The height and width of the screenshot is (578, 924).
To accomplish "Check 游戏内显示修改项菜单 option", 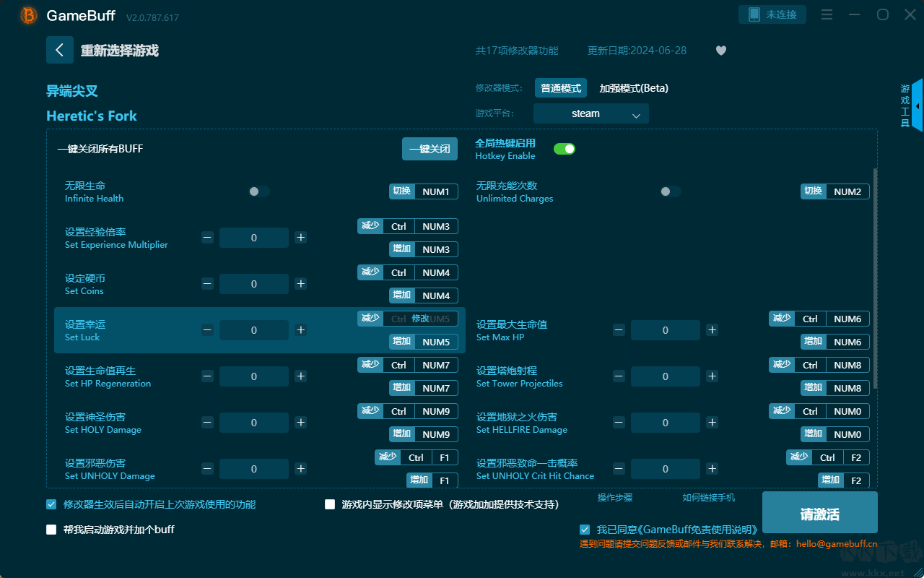I will pyautogui.click(x=330, y=504).
